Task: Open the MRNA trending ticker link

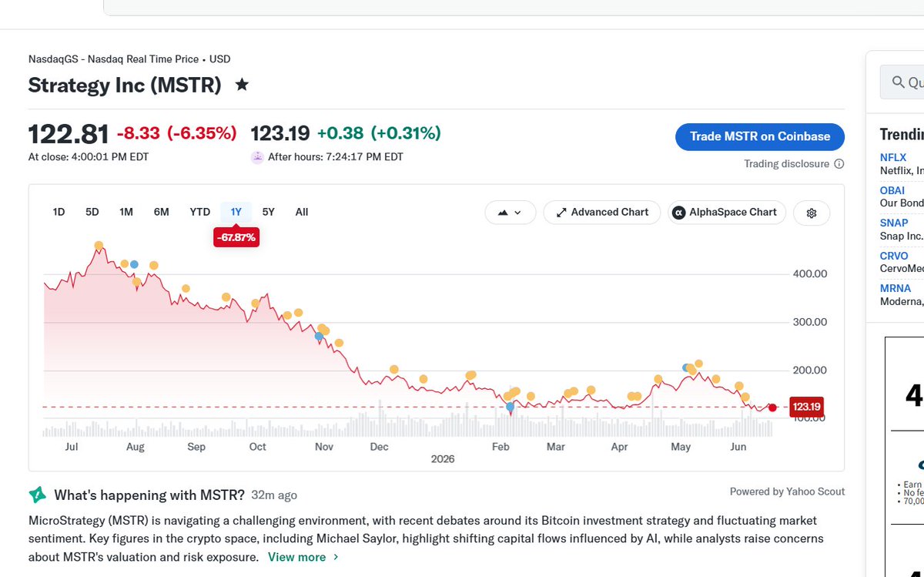Action: [x=896, y=288]
